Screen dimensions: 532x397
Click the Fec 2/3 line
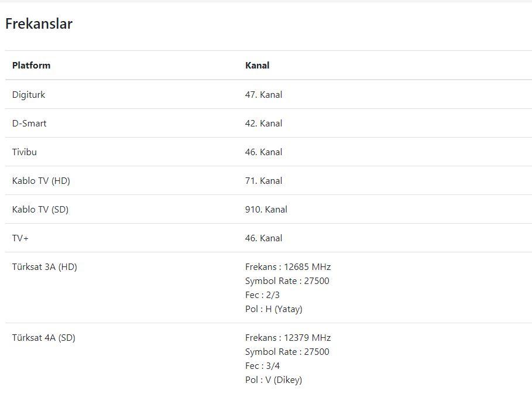262,295
